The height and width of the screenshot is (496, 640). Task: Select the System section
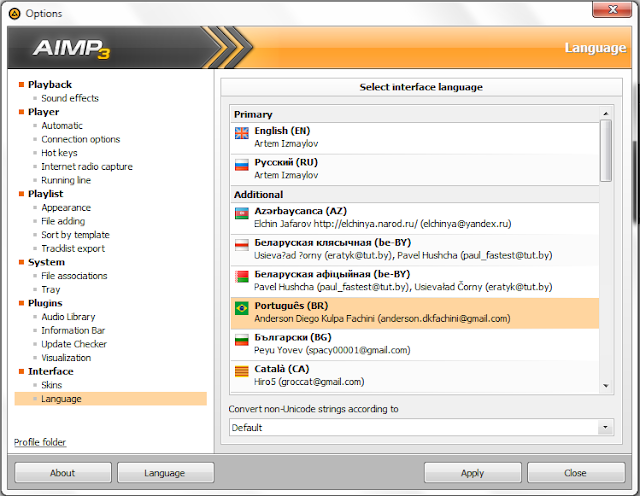click(x=47, y=262)
